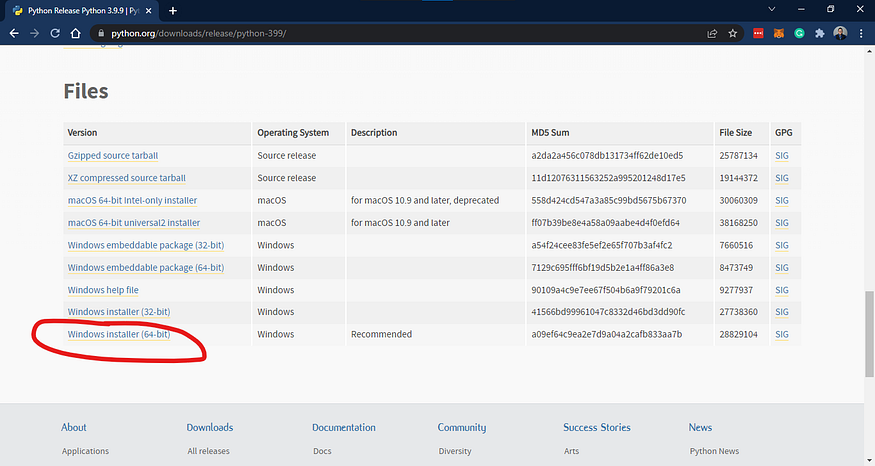Open the Extensions puzzle-piece menu
The width and height of the screenshot is (875, 466).
pyautogui.click(x=819, y=33)
